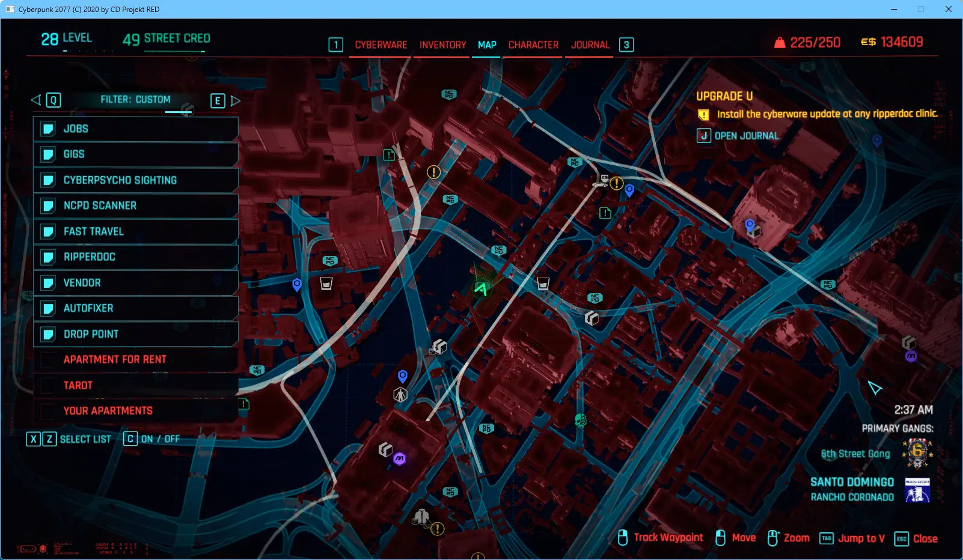963x560 pixels.
Task: Cycle to previous filter with left arrow
Action: point(36,100)
